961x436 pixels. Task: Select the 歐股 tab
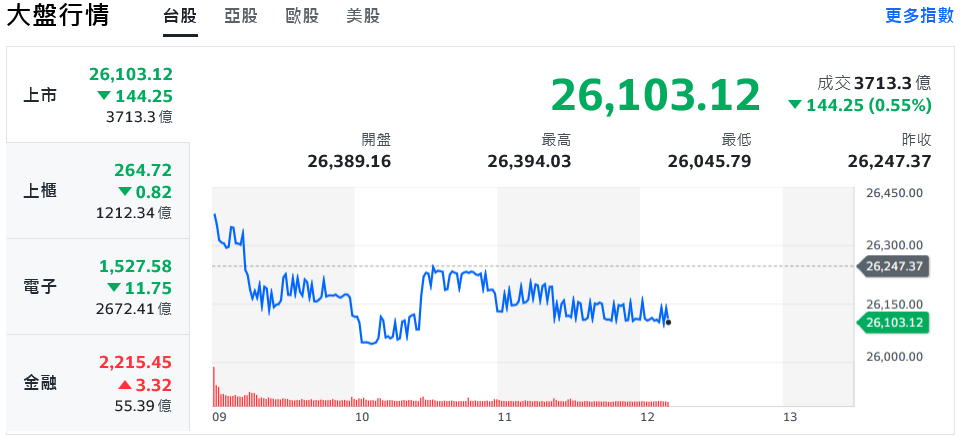tap(302, 16)
